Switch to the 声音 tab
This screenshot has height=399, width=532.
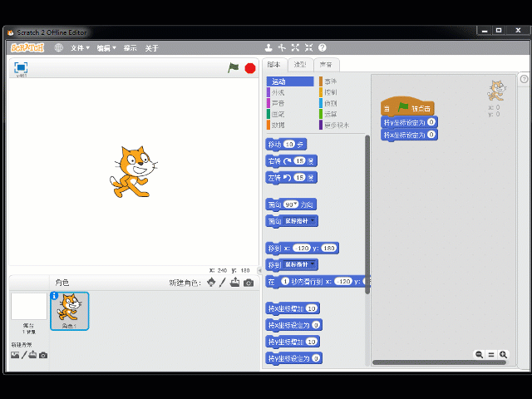click(326, 65)
